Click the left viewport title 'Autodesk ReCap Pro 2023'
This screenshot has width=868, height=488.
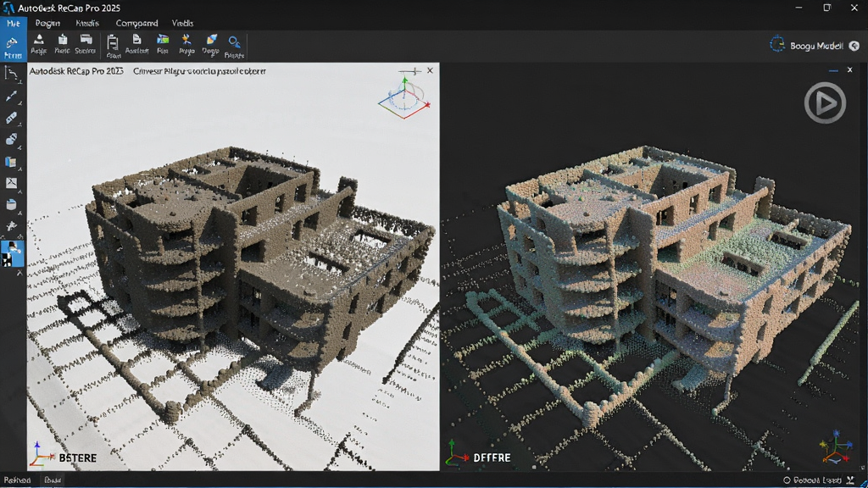click(x=76, y=71)
